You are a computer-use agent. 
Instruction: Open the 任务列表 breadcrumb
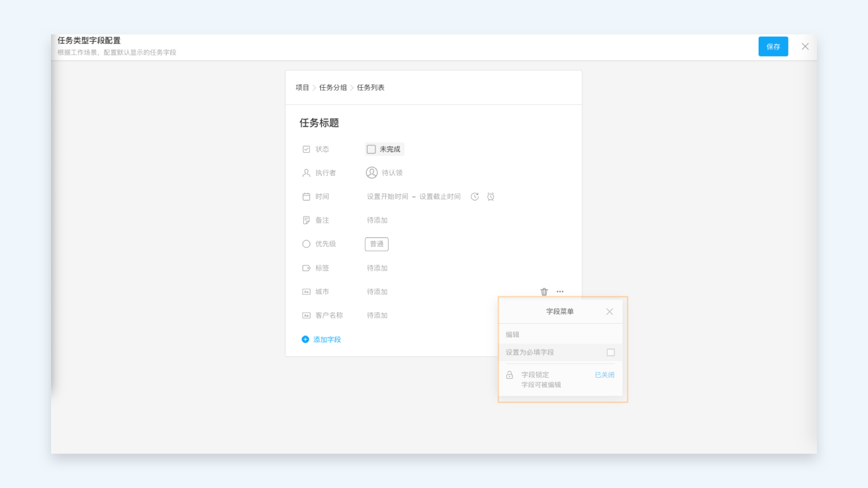(371, 88)
